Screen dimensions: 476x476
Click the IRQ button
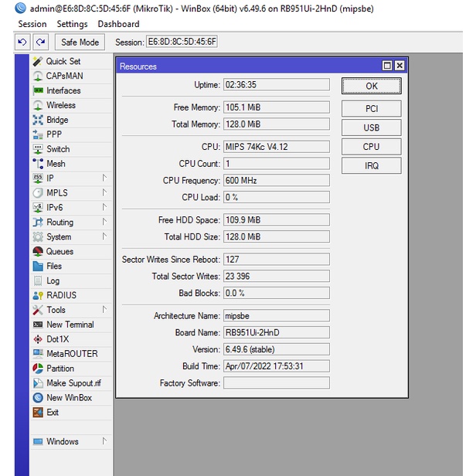point(371,165)
